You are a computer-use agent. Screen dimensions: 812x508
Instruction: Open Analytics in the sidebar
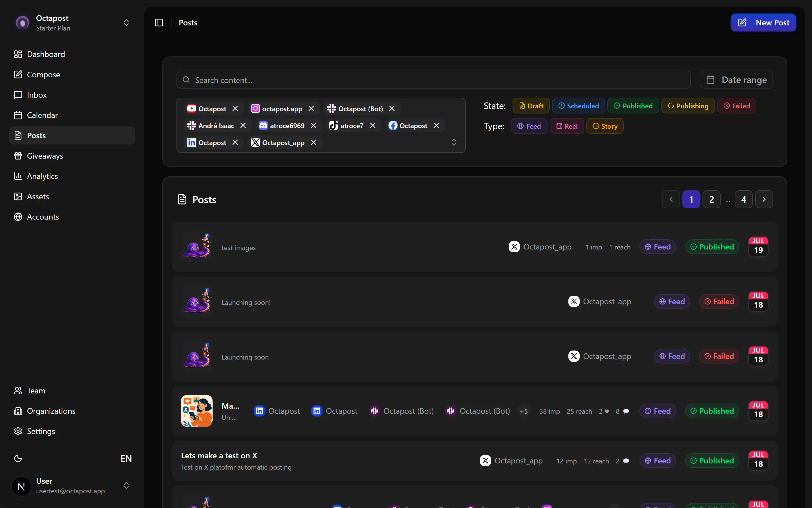72,176
